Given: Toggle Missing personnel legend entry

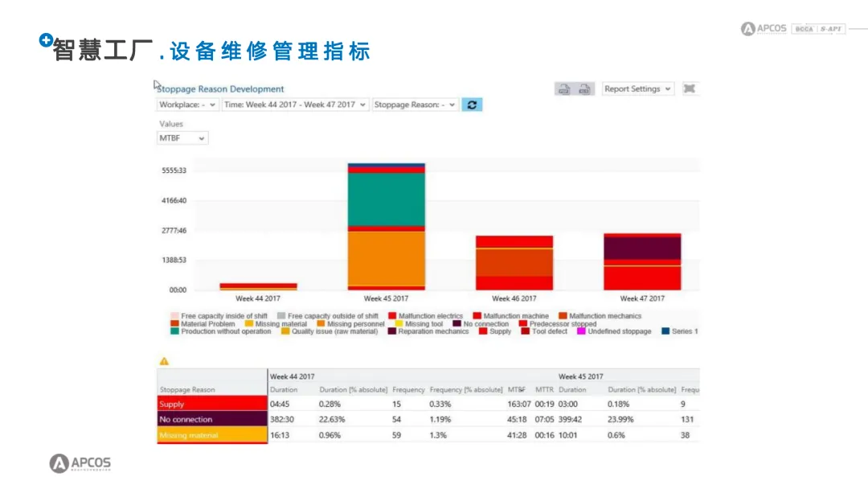Looking at the screenshot, I should [351, 323].
